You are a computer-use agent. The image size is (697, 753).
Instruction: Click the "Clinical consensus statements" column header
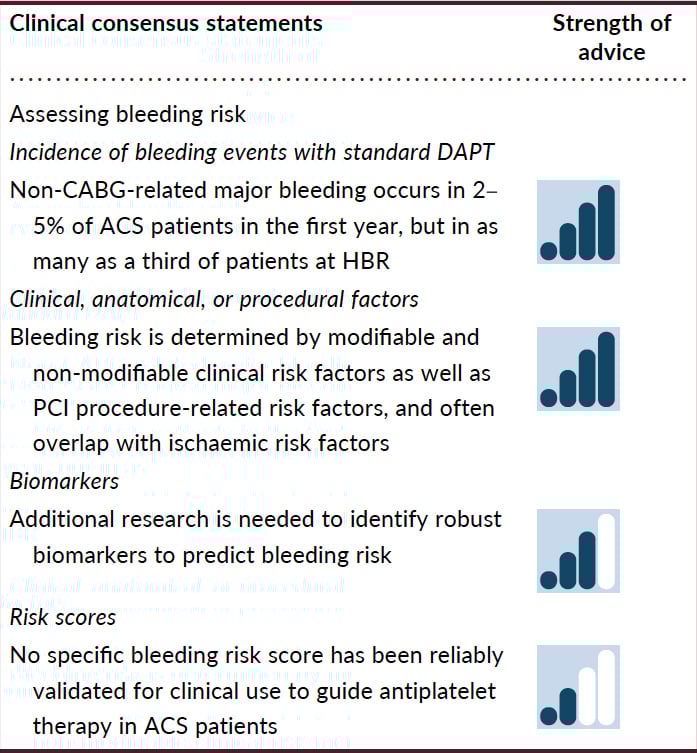[166, 23]
